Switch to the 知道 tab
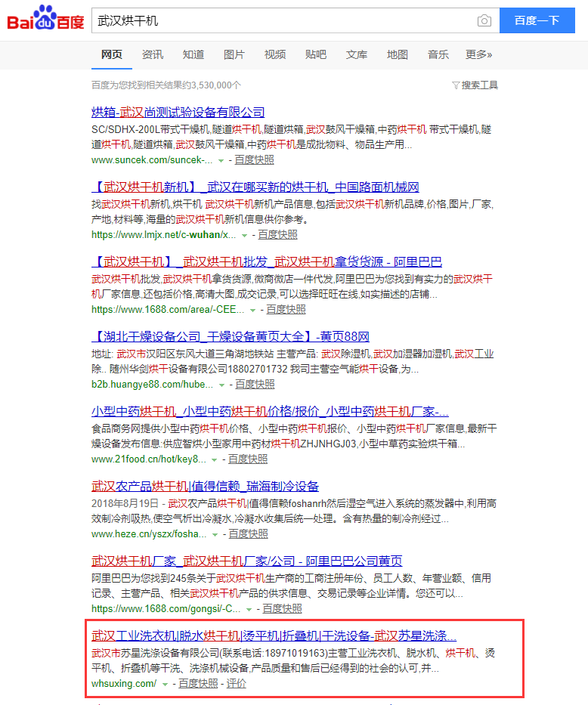Image resolution: width=588 pixels, height=705 pixels. click(193, 55)
